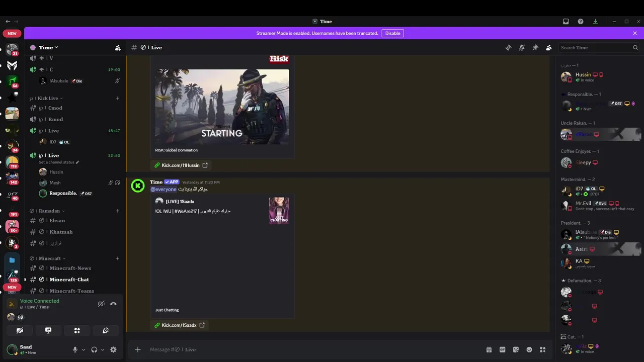
Task: Click the invite people icon beside Time
Action: point(118,48)
